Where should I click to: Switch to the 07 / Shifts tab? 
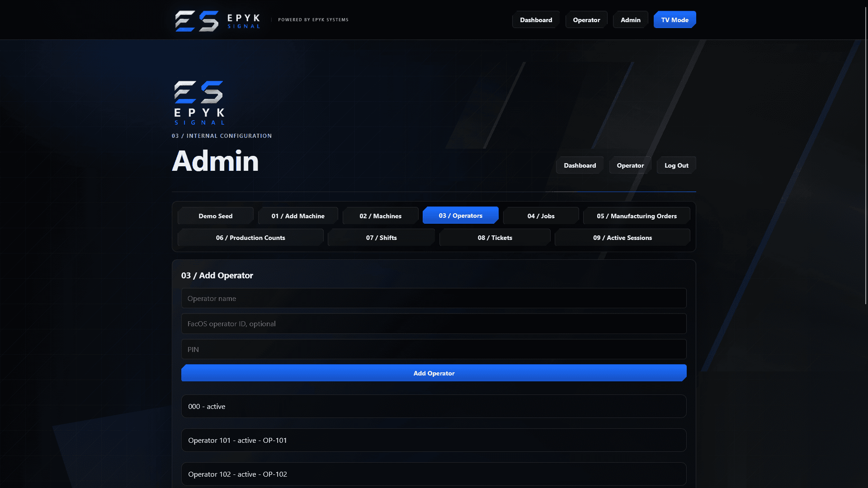382,238
